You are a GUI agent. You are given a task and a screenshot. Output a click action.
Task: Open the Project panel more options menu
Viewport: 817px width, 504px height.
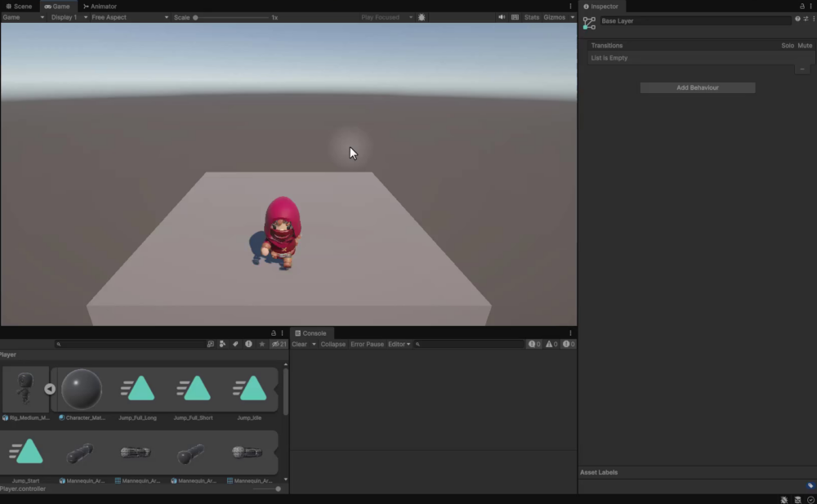click(x=283, y=333)
